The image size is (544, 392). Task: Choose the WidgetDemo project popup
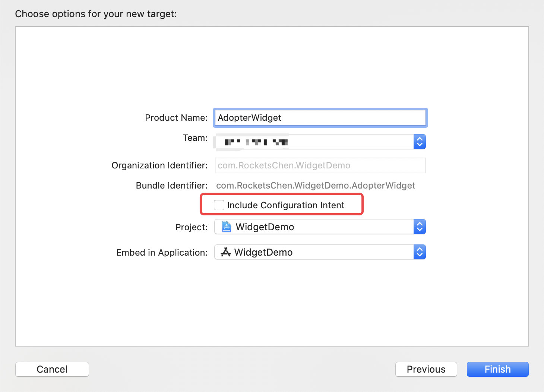(320, 227)
